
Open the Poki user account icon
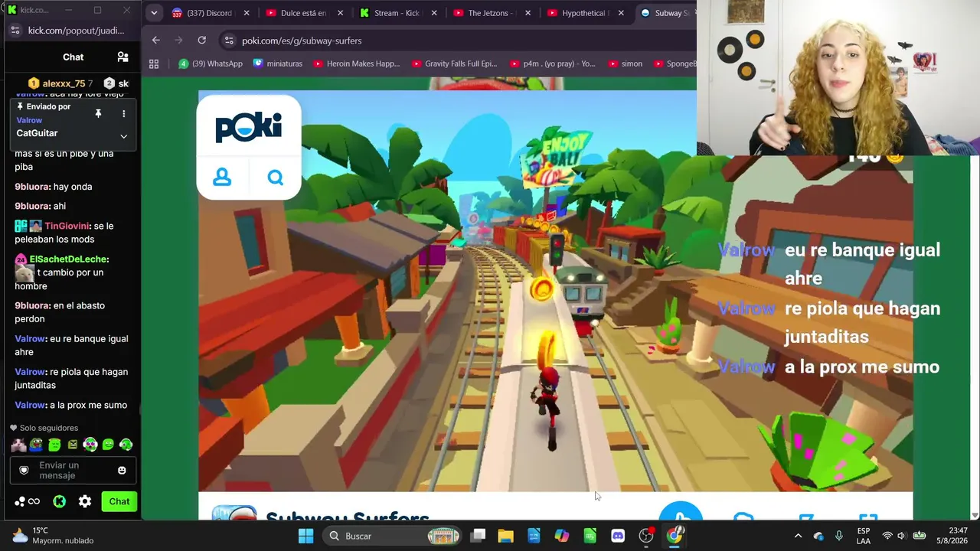tap(222, 178)
